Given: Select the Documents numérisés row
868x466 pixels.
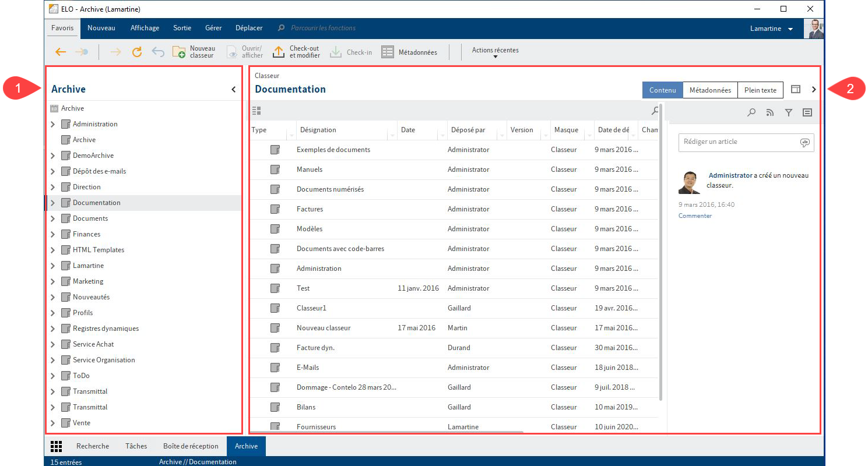Looking at the screenshot, I should coord(454,189).
